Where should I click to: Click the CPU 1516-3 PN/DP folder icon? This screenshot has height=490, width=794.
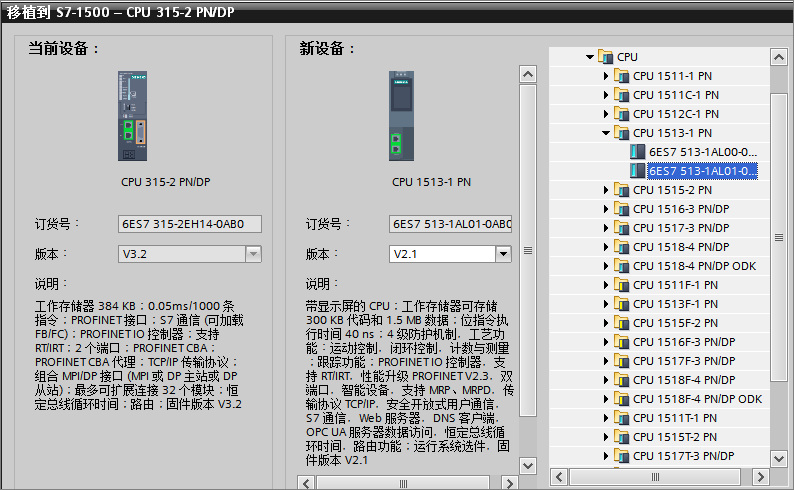[621, 209]
